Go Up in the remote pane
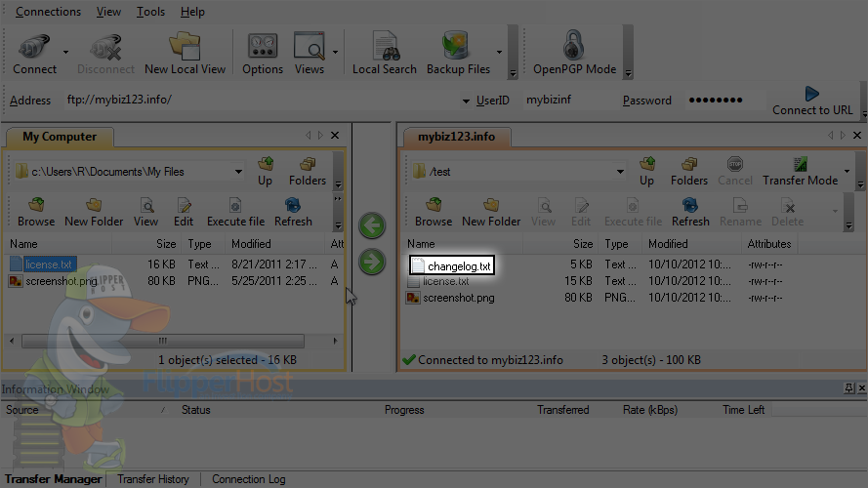Screen dimensions: 868x488 click(646, 172)
